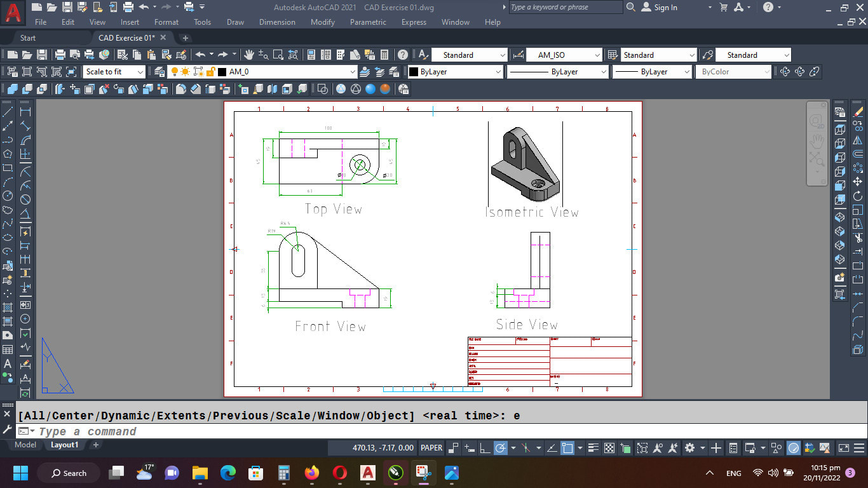Select the Circle draw tool
868x488 pixels.
coord(8,196)
